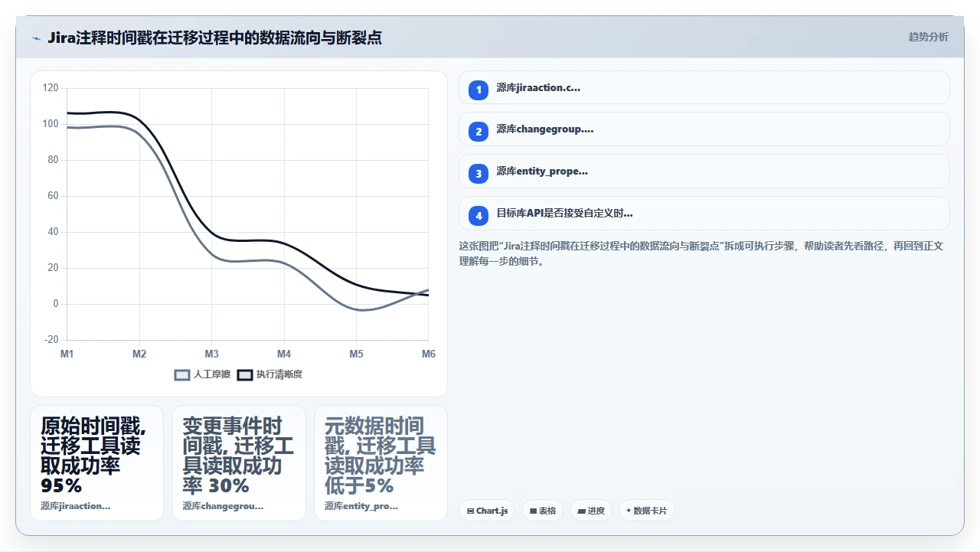Click the 执行清晰度 legend color box
980x552 pixels.
pos(244,374)
